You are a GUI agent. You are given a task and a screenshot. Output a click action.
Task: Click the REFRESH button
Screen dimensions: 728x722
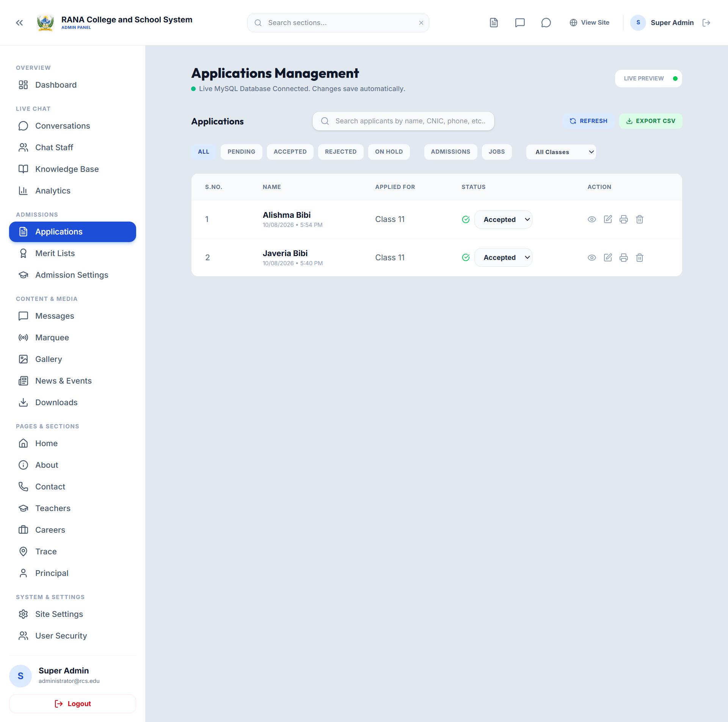[x=588, y=121]
